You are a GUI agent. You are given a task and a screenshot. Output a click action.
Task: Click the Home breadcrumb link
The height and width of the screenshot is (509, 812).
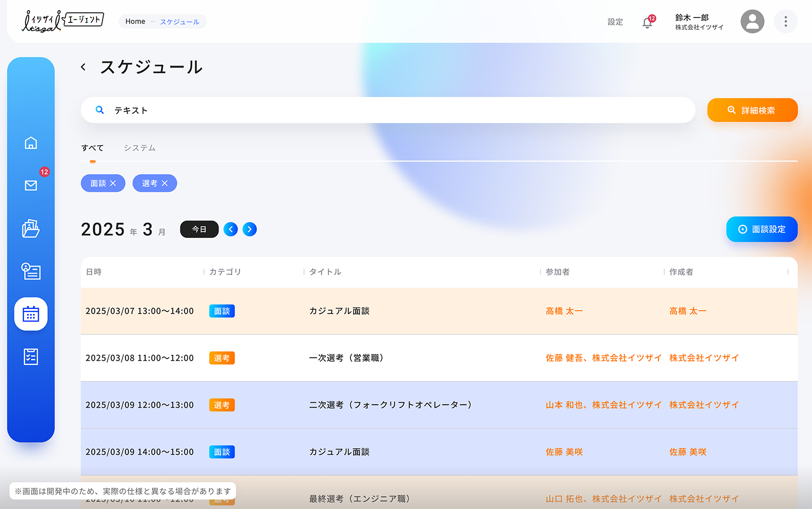coord(135,21)
